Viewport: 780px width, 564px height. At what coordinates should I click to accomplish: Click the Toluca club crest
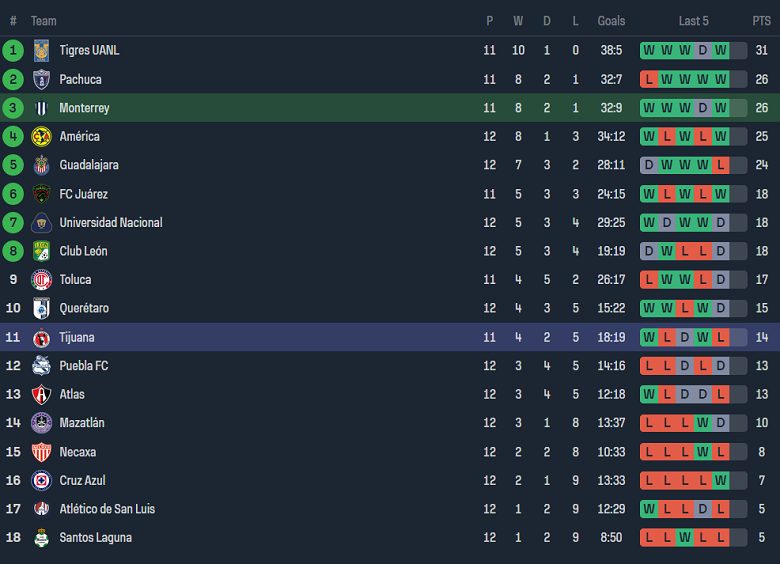point(41,280)
